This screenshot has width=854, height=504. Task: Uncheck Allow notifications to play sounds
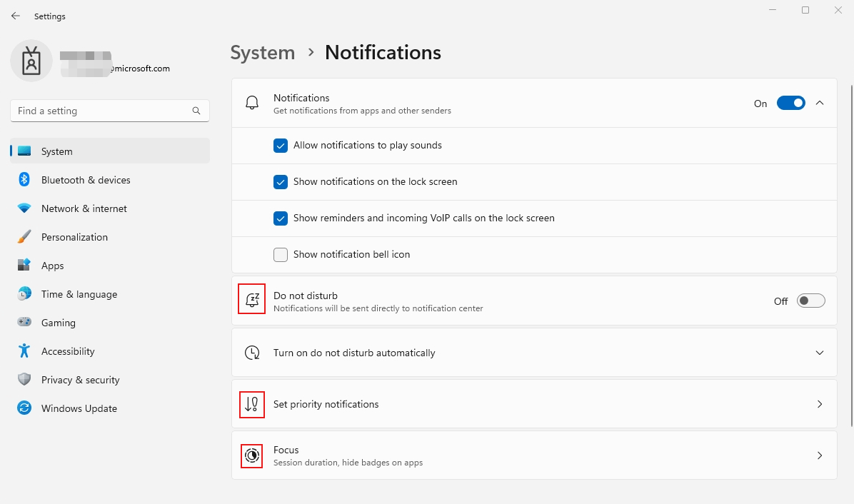pos(281,145)
